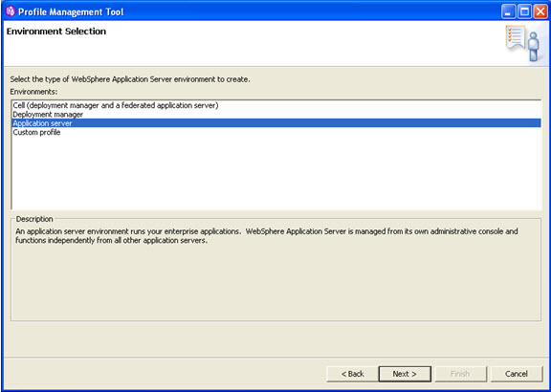The width and height of the screenshot is (551, 392).
Task: Click the Profile Management Tool title text
Action: (71, 12)
